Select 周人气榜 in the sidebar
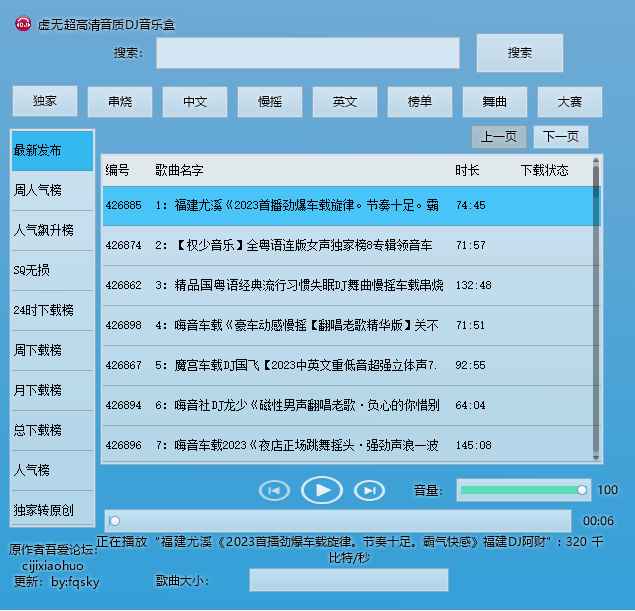Image resolution: width=635 pixels, height=611 pixels. [x=52, y=190]
